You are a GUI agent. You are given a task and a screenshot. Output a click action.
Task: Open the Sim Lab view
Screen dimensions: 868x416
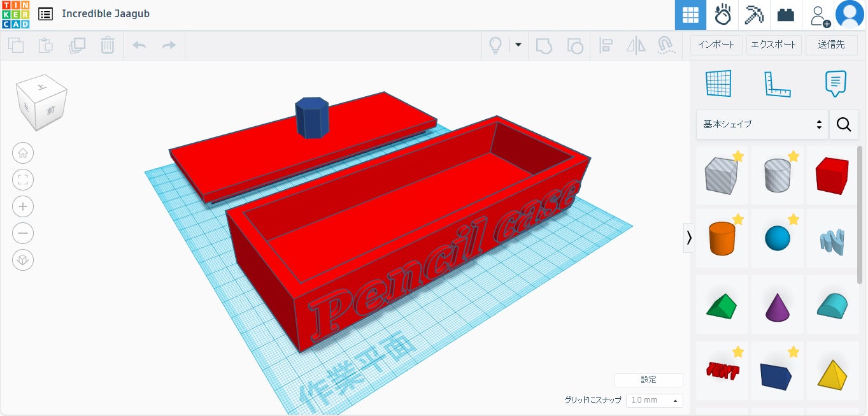coord(722,15)
